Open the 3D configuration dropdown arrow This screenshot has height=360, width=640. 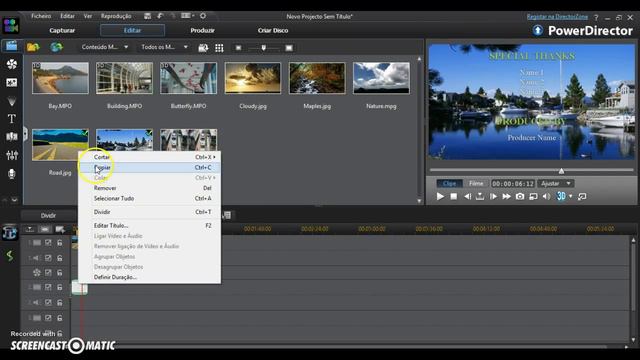[x=571, y=196]
